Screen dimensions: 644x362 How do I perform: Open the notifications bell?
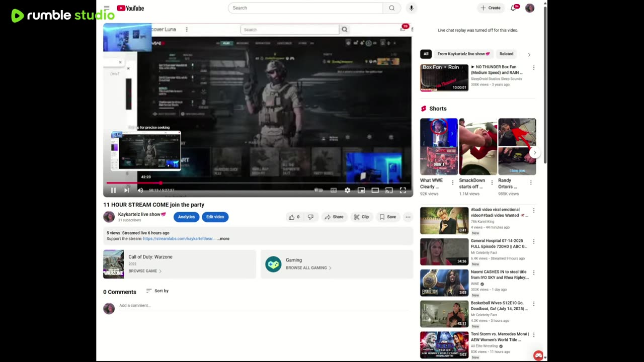pyautogui.click(x=514, y=8)
